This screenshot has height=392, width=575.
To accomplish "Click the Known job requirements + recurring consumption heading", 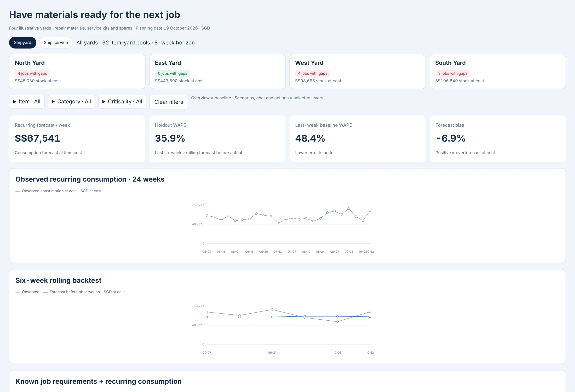I will coord(99,382).
